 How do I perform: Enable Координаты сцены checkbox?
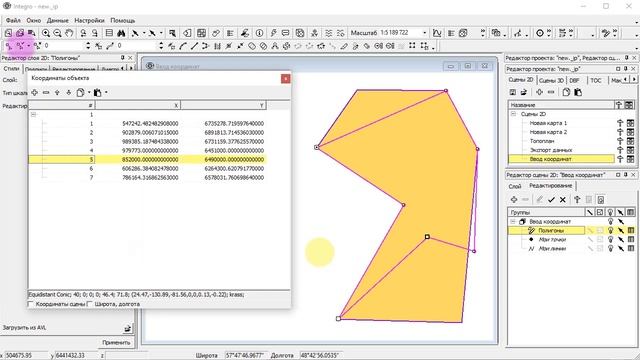tap(31, 304)
